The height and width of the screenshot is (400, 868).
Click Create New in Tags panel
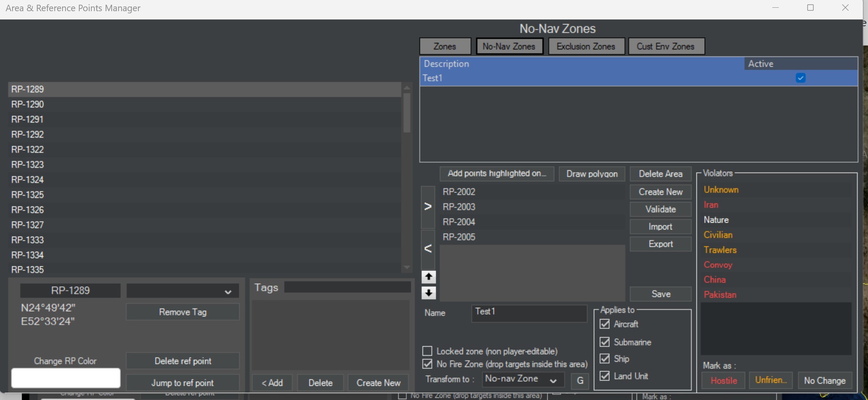378,382
